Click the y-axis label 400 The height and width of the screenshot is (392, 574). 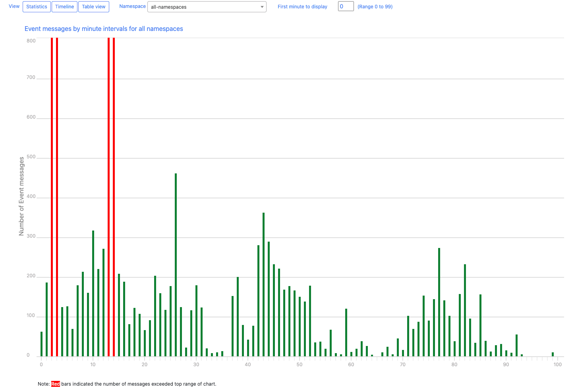[x=31, y=196]
